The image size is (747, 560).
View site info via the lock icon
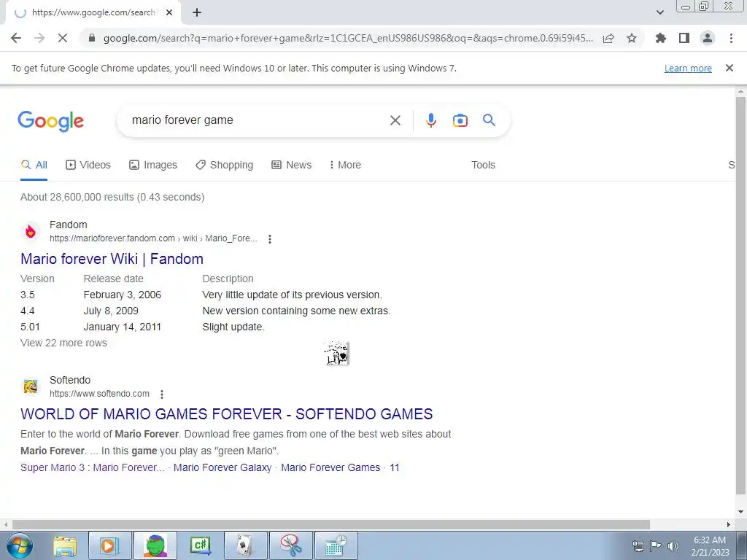pyautogui.click(x=92, y=38)
